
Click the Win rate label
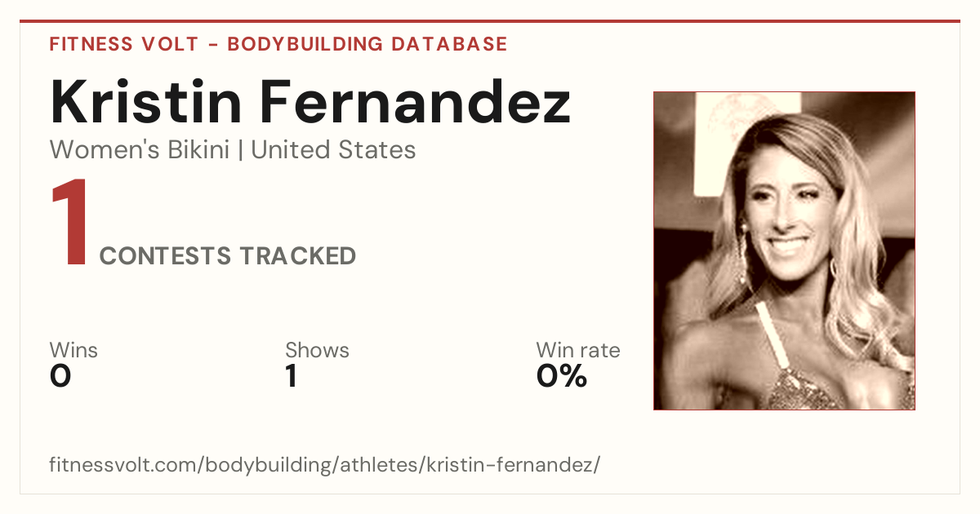coord(578,351)
